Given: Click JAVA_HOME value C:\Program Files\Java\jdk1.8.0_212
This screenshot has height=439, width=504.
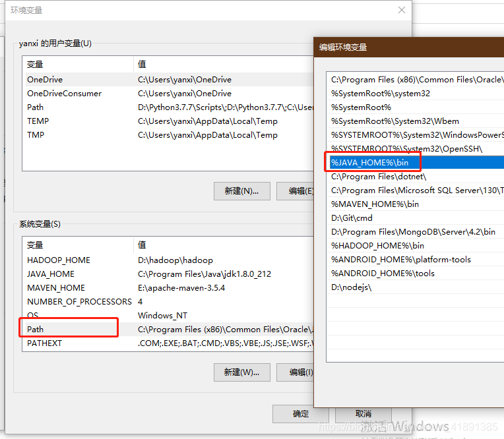Looking at the screenshot, I should click(205, 274).
